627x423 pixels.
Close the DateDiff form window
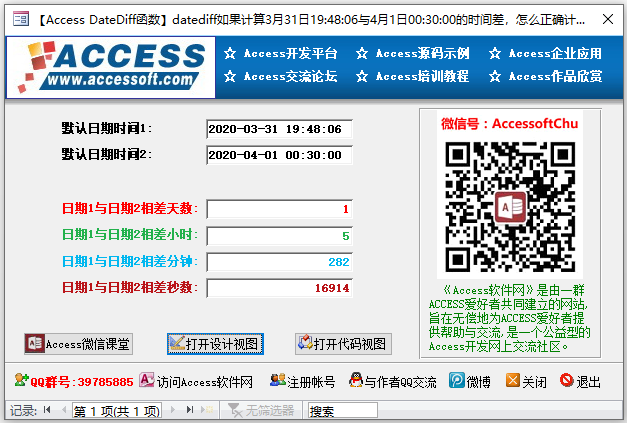[608, 19]
